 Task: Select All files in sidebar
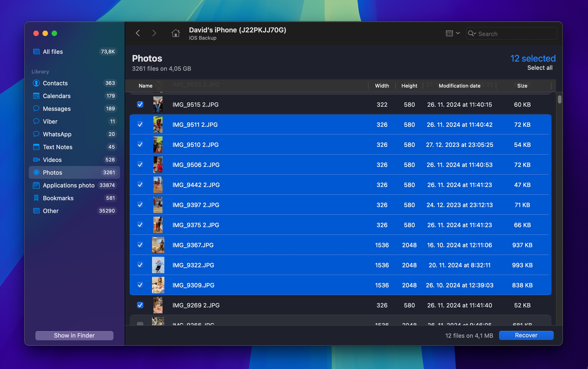52,51
